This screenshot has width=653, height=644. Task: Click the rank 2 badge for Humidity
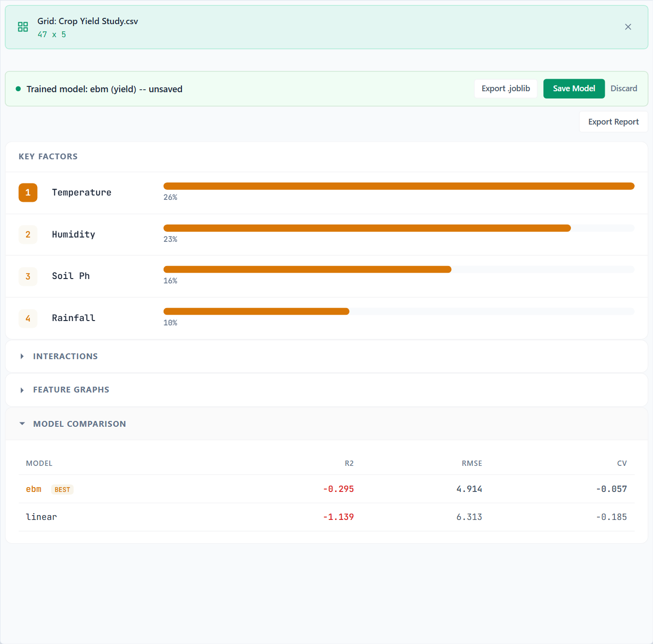tap(28, 235)
